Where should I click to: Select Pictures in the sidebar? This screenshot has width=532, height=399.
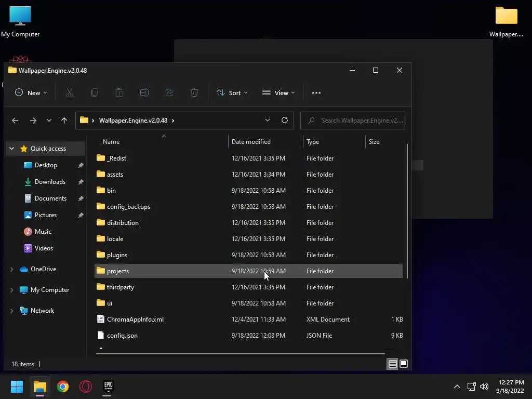pos(46,215)
